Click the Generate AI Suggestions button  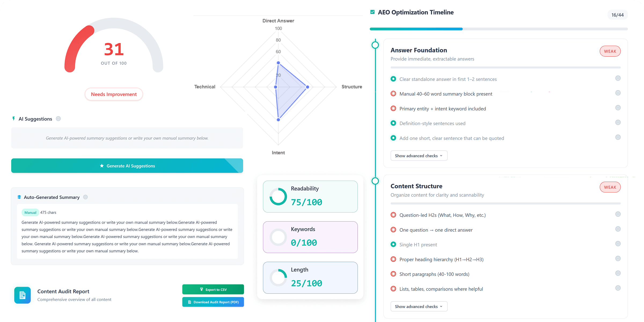point(127,166)
